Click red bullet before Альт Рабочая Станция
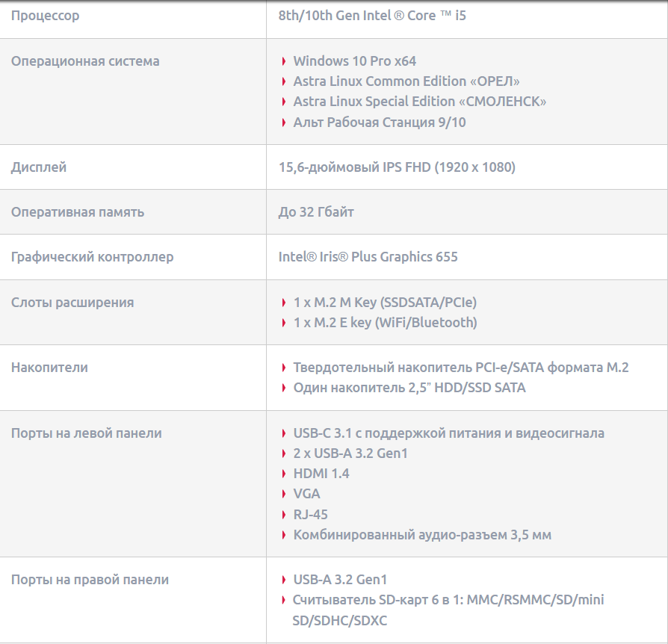The height and width of the screenshot is (644, 668). point(284,123)
